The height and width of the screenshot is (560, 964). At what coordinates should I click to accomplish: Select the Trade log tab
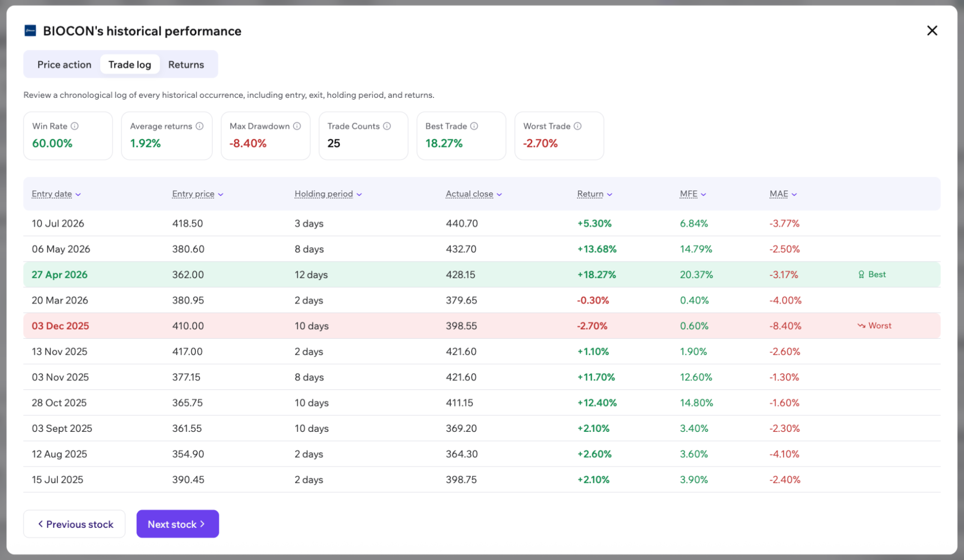[130, 65]
